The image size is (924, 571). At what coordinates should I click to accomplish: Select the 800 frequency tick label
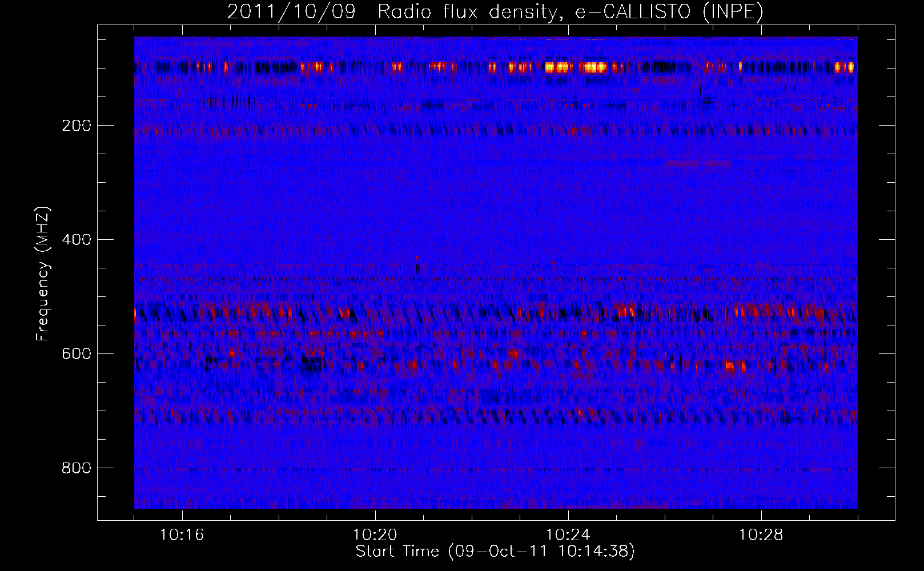(x=77, y=468)
